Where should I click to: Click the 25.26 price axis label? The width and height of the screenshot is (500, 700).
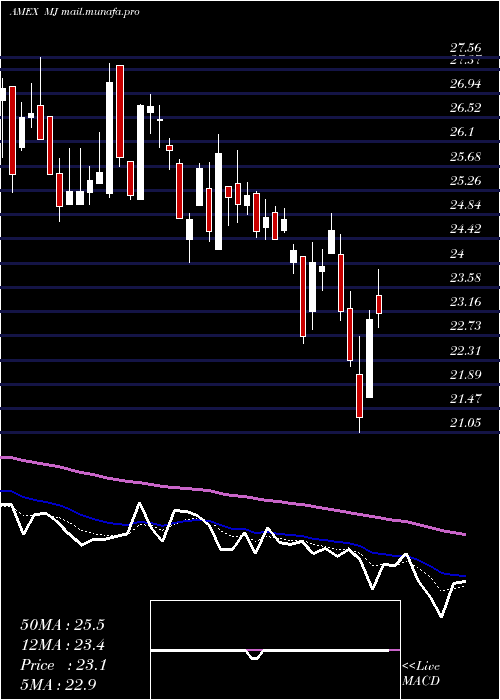pyautogui.click(x=466, y=181)
